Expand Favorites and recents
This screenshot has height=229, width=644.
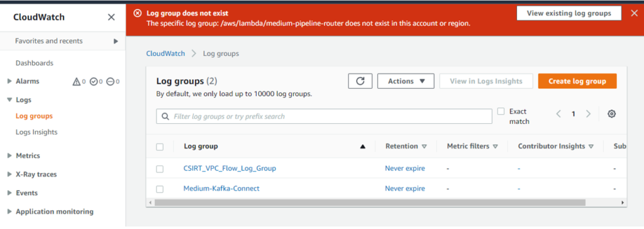116,41
